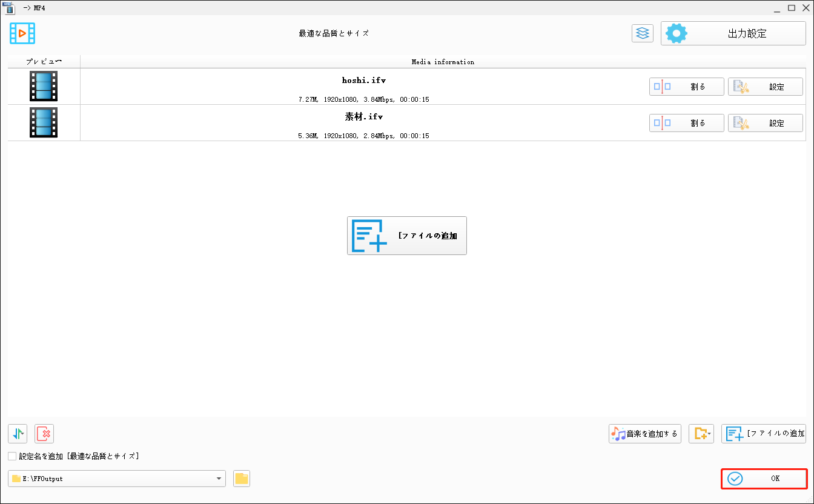Screen dimensions: 814x504
Task: Click the video format icon at top-left
Action: coord(22,33)
